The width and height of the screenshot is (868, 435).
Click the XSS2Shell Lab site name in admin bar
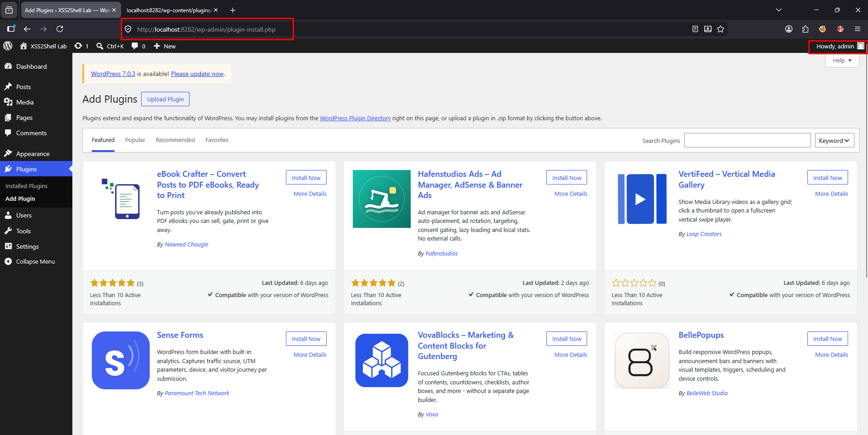pyautogui.click(x=43, y=46)
